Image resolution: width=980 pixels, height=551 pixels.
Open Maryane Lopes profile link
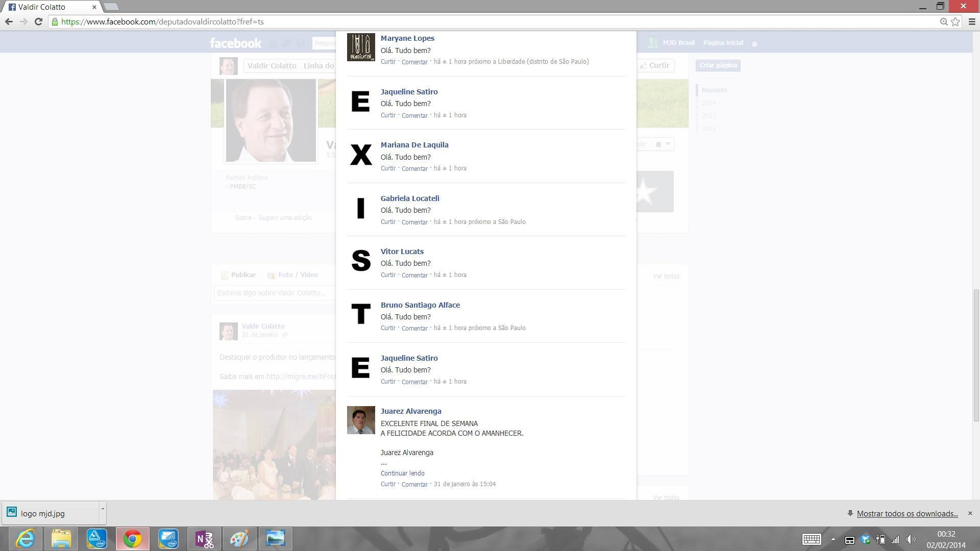point(407,38)
